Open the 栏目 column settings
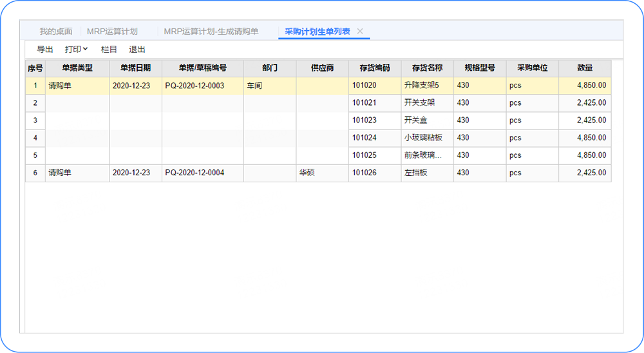This screenshot has width=644, height=353. click(x=109, y=49)
